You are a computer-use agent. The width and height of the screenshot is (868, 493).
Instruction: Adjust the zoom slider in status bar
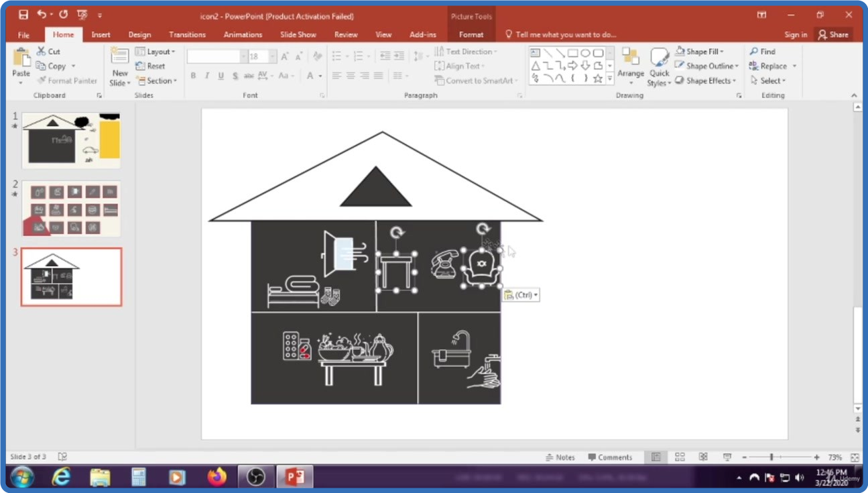click(x=771, y=457)
